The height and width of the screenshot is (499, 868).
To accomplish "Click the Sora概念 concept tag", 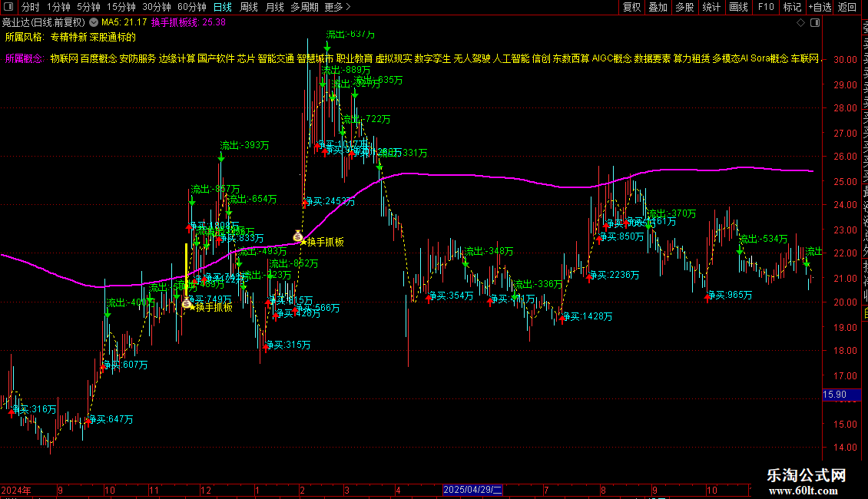I will click(770, 58).
